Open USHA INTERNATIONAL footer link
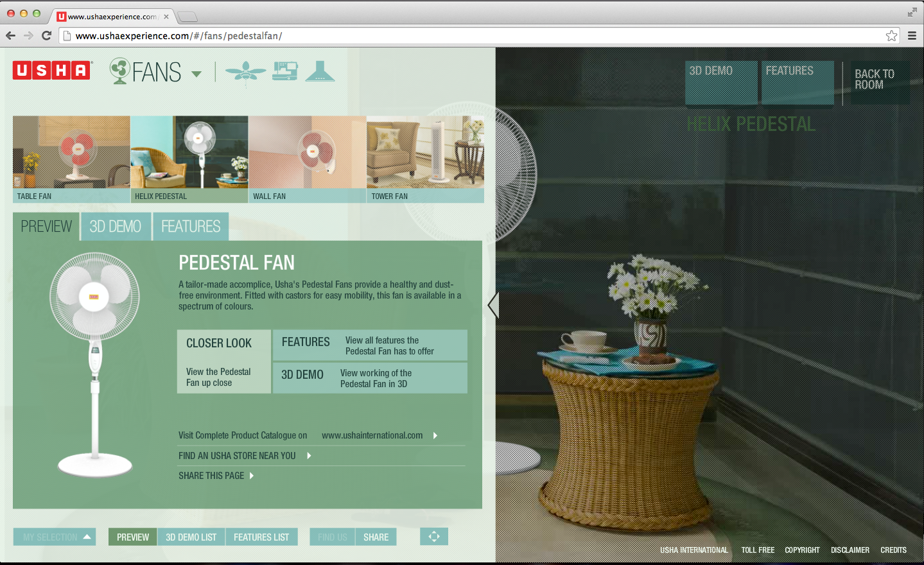 point(694,550)
